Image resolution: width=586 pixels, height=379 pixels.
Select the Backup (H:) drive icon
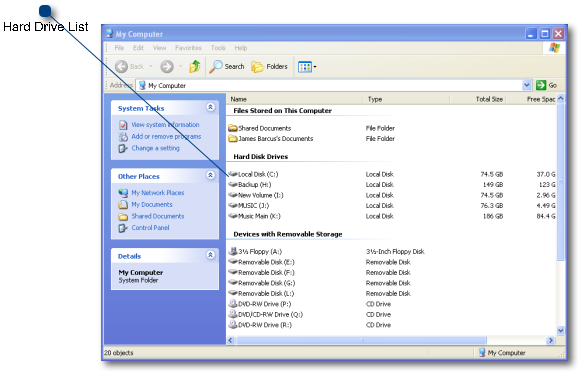pyautogui.click(x=233, y=184)
